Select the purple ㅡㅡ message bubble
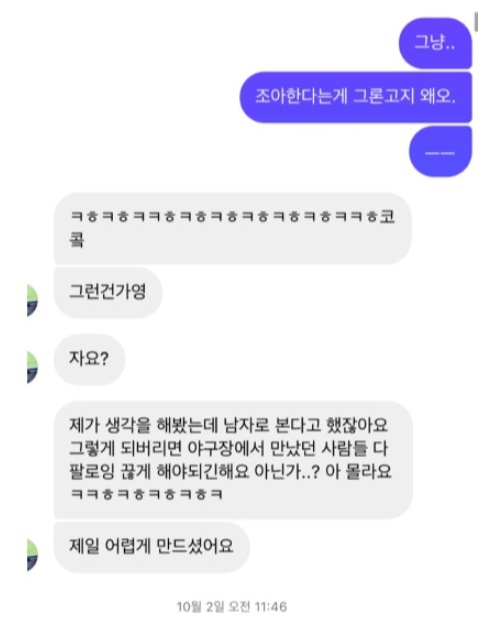493x624 pixels. click(440, 152)
